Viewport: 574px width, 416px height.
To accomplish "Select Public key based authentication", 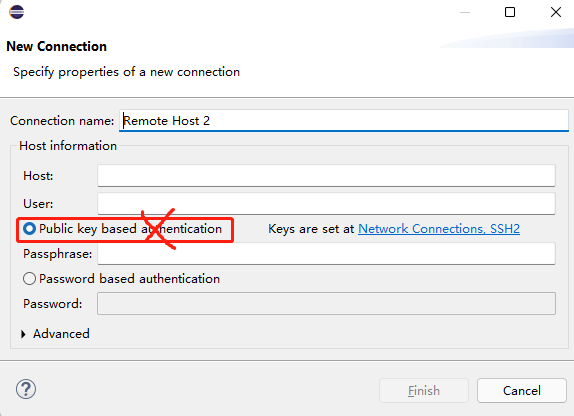I will 29,229.
